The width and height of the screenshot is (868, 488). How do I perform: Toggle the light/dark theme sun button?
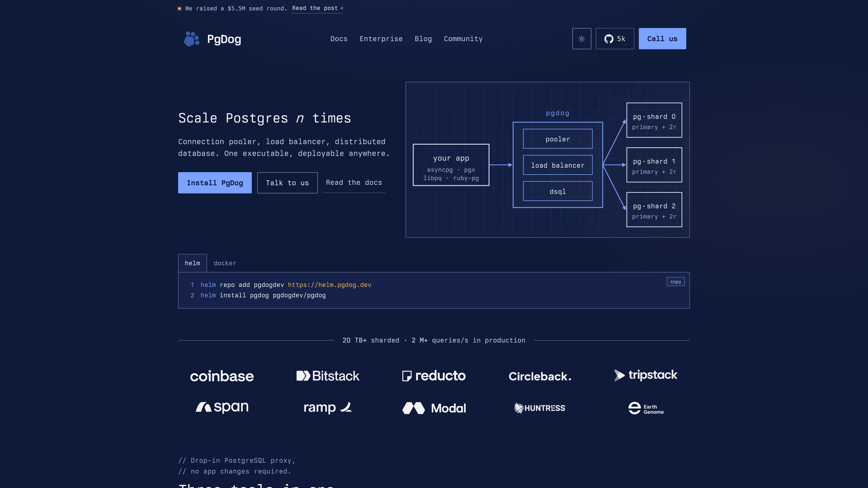point(582,39)
